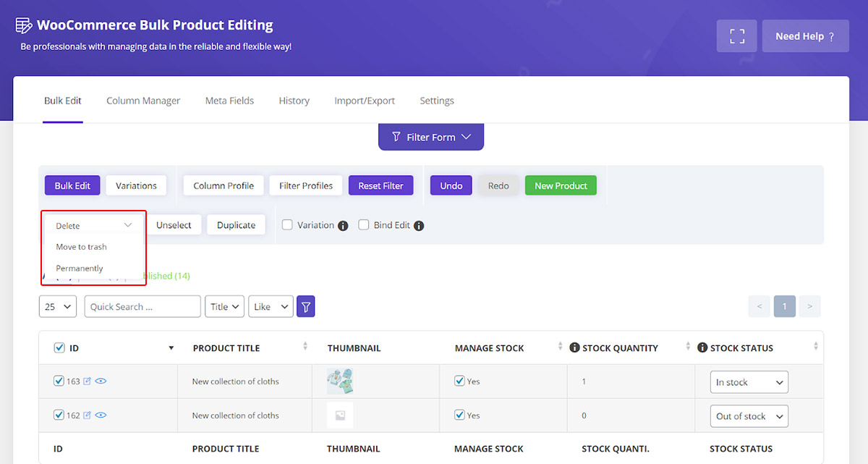
Task: Switch to the Bulk Edit tab
Action: [x=63, y=101]
